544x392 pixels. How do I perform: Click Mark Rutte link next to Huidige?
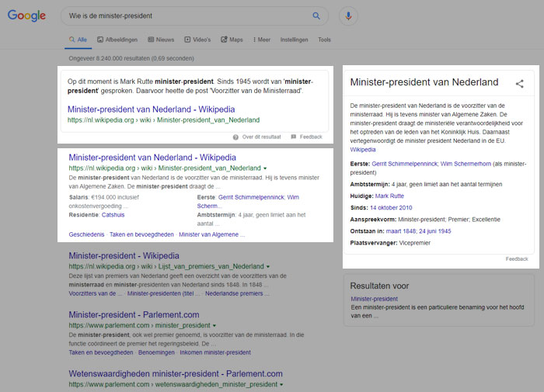(x=389, y=196)
